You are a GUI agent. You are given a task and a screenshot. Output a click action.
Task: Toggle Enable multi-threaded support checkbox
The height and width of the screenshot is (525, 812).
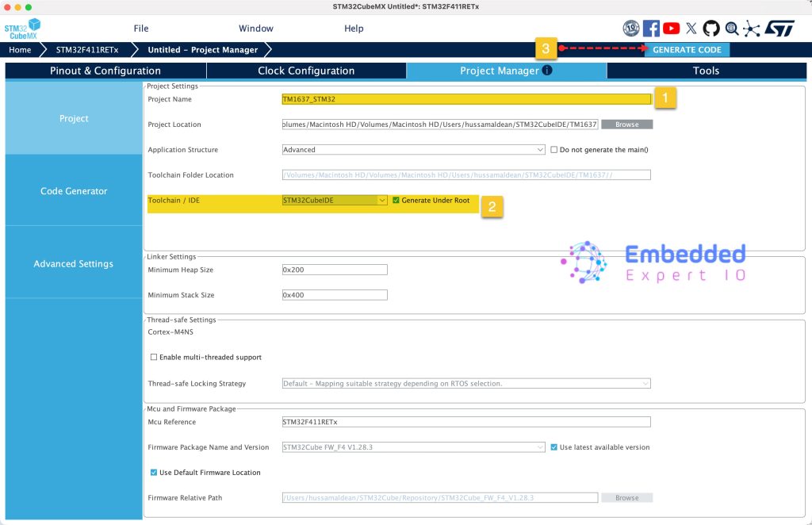(154, 358)
